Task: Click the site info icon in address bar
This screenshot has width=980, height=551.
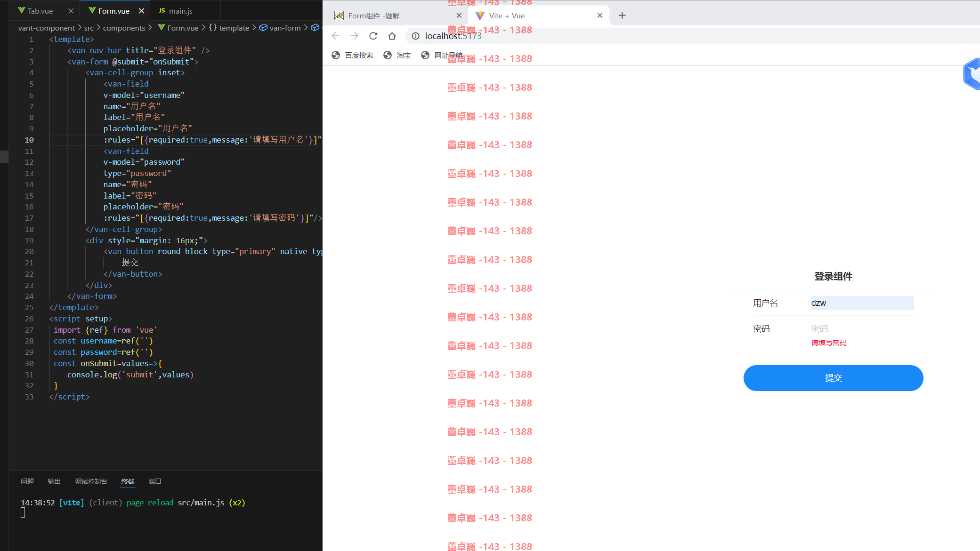Action: click(415, 36)
